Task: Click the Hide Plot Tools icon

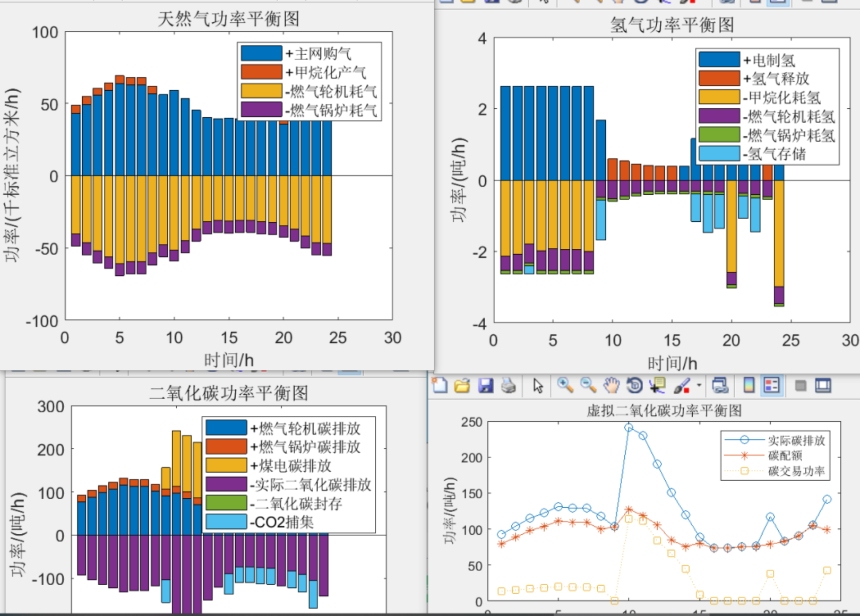Action: coord(801,385)
